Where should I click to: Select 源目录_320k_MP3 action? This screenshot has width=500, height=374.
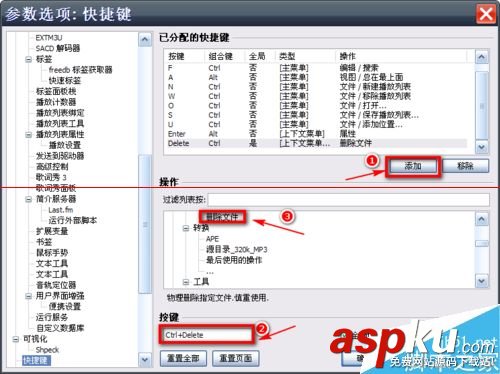click(x=237, y=250)
